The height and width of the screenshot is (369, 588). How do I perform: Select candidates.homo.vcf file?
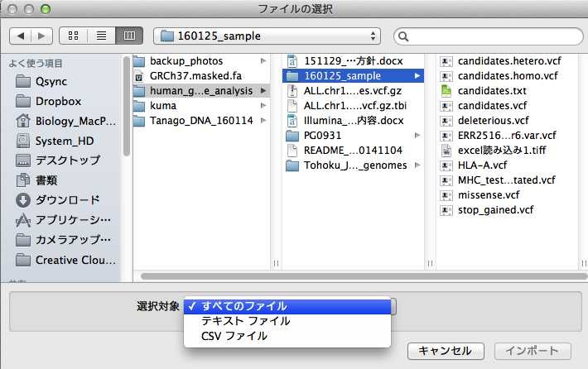coord(507,75)
